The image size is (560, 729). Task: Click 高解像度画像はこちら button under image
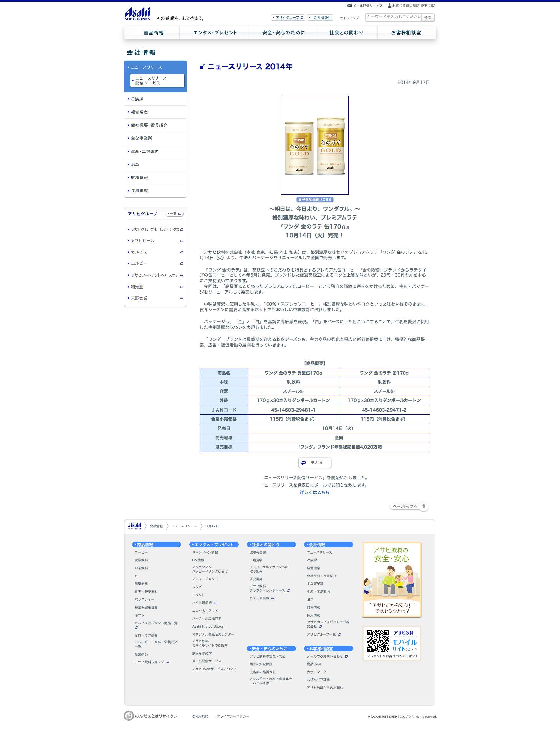(x=315, y=200)
